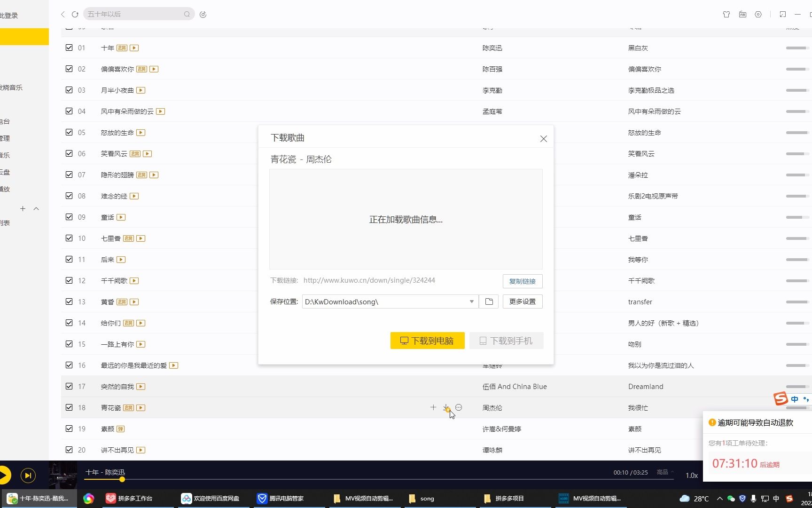The height and width of the screenshot is (508, 812).
Task: Play the MV of 怒放的生命
Action: pos(141,133)
